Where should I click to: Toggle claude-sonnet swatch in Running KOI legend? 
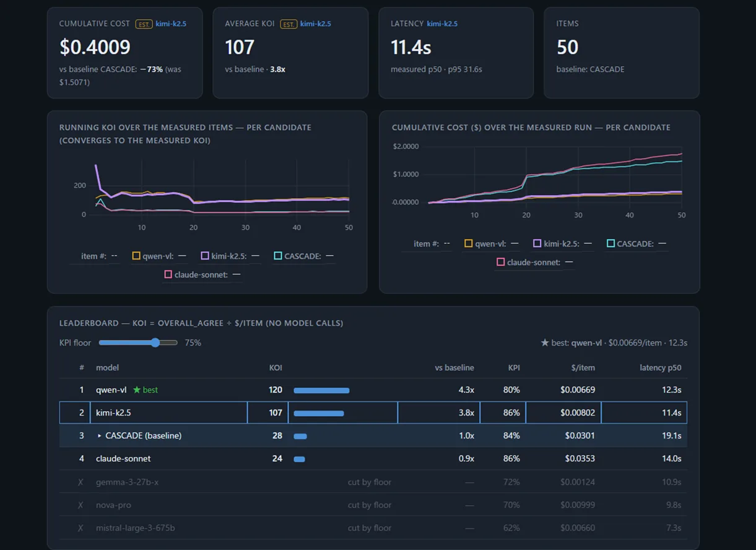point(168,274)
